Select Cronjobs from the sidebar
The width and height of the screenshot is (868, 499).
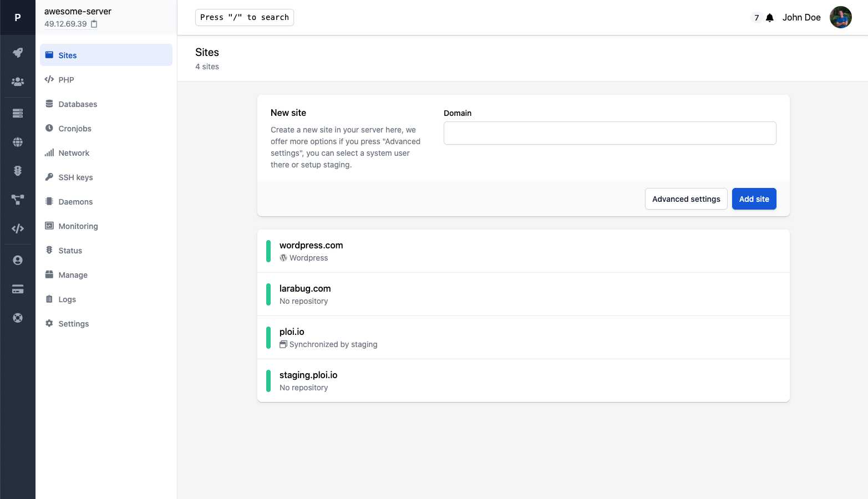pyautogui.click(x=106, y=128)
